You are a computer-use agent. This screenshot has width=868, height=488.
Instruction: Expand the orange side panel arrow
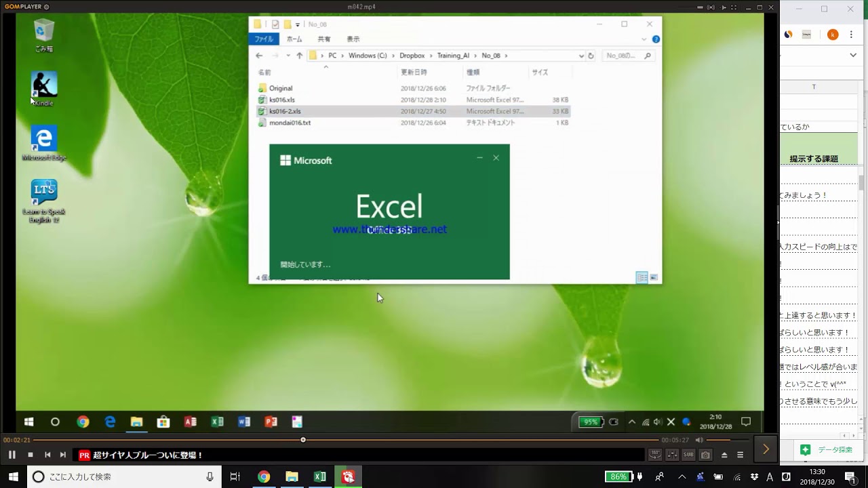(766, 449)
